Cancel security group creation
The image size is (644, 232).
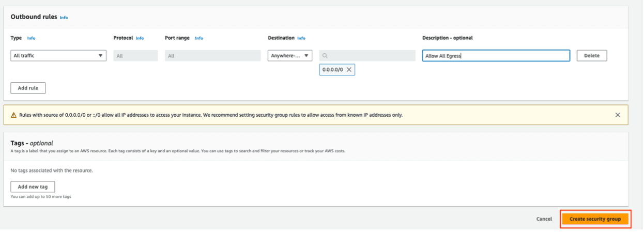[x=544, y=219]
